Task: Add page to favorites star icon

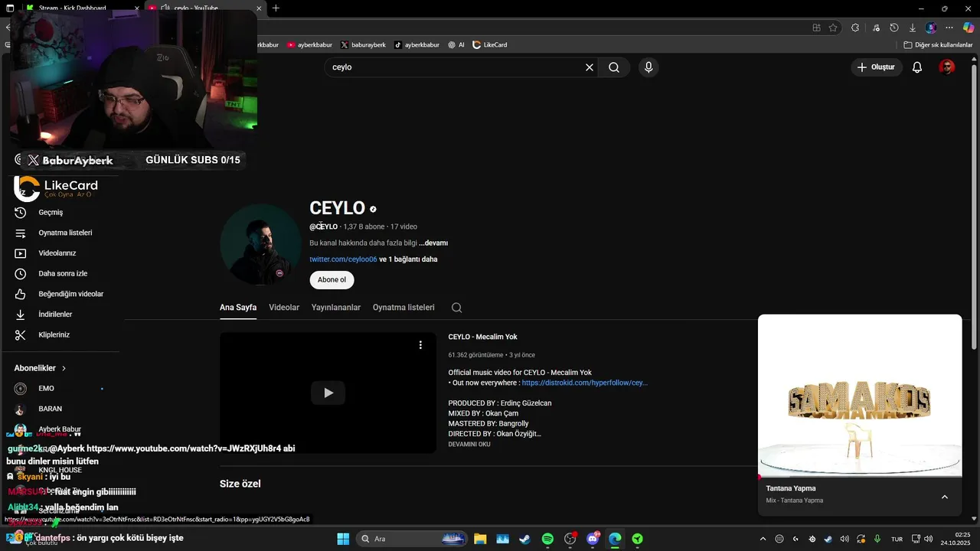Action: (833, 28)
